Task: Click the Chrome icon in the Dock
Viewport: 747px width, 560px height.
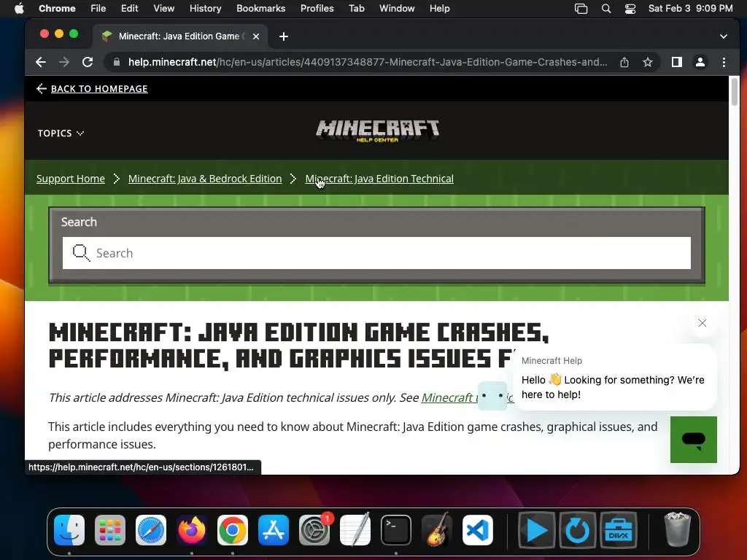Action: [233, 530]
